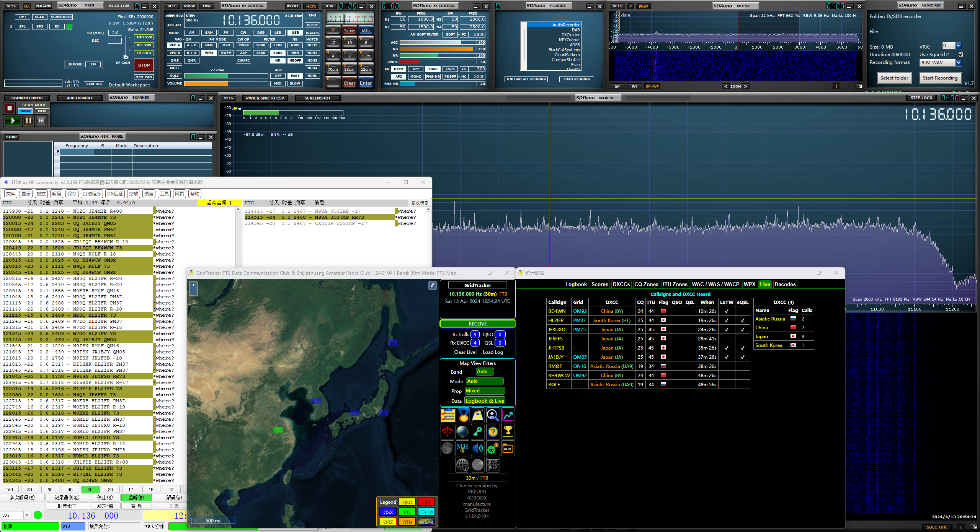Viewport: 980px width, 532px height.
Task: Enable the LO LOCK toggle
Action: 144,53
